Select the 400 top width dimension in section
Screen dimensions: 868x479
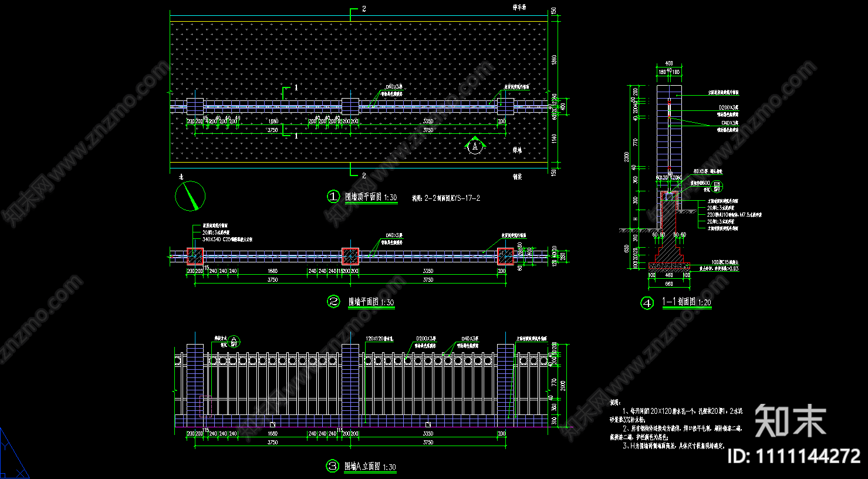tap(669, 63)
